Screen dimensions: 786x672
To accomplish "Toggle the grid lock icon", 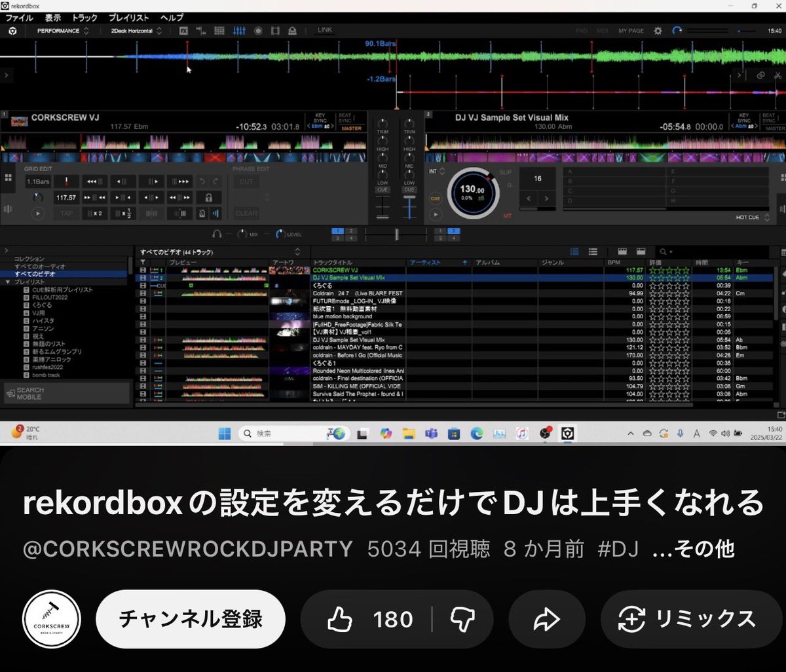I will pos(208,197).
